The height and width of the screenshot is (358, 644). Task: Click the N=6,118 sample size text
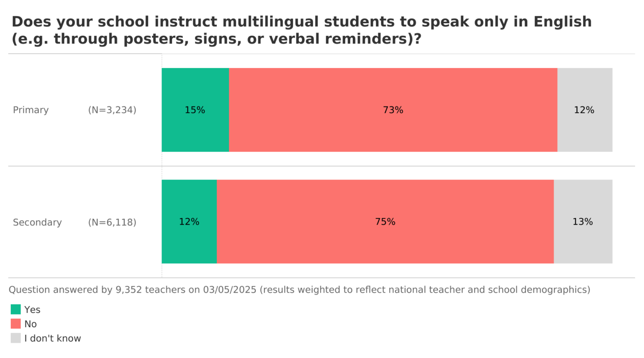click(112, 222)
